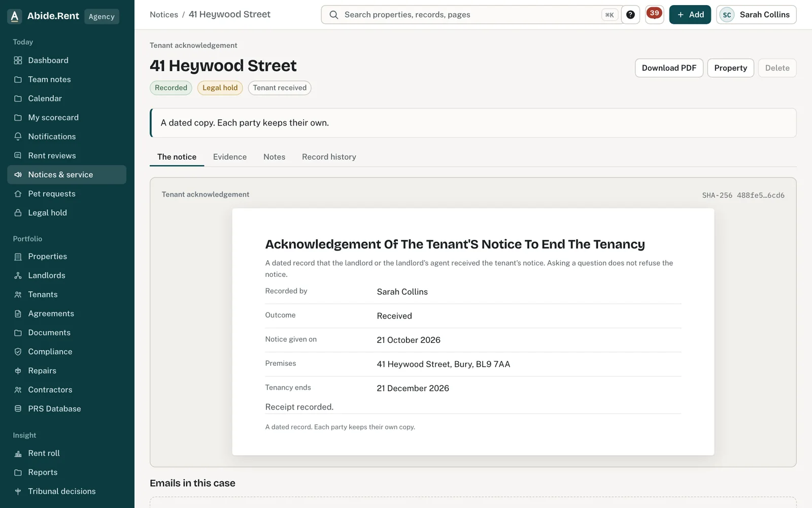812x508 pixels.
Task: Click the Recorded status tag
Action: [171, 88]
